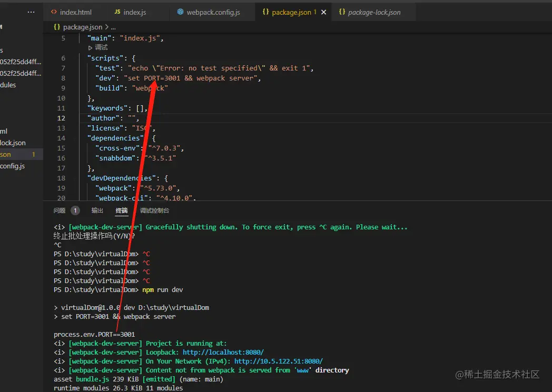Click the debug play icon above scripts
Viewport: 552px width, 392px height.
pyautogui.click(x=91, y=47)
